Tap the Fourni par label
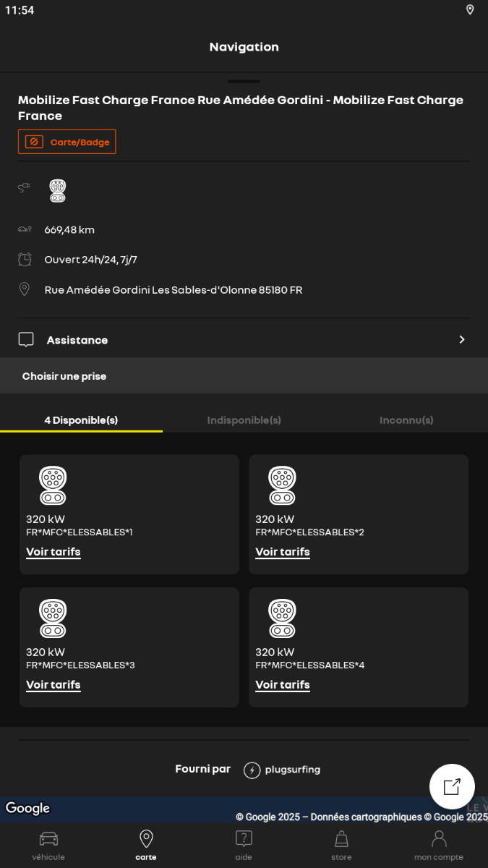The height and width of the screenshot is (868, 488). [202, 769]
